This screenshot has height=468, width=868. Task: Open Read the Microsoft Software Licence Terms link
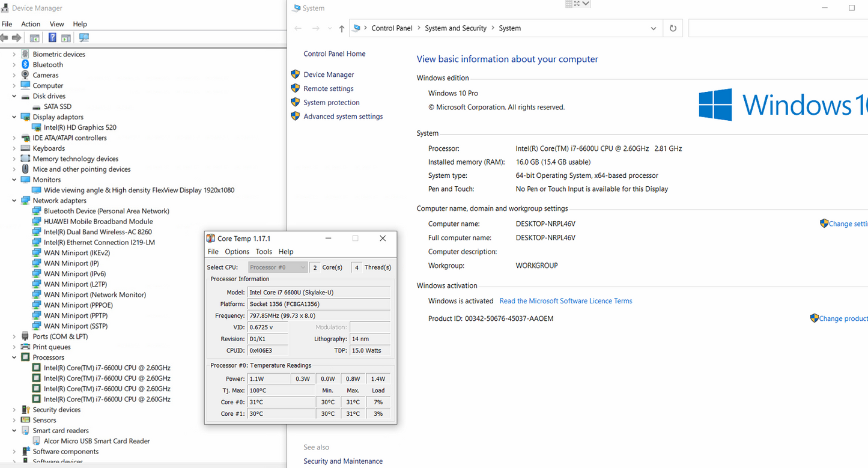[566, 301]
